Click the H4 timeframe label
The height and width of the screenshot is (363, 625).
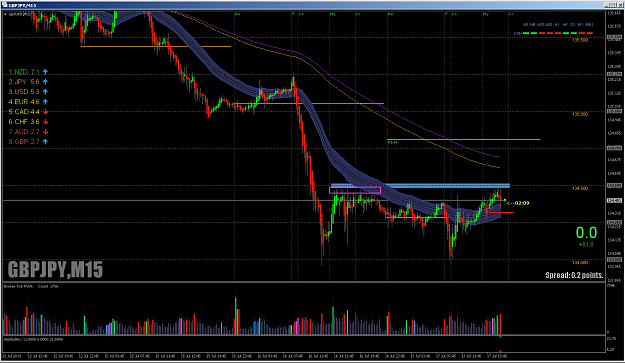click(565, 24)
